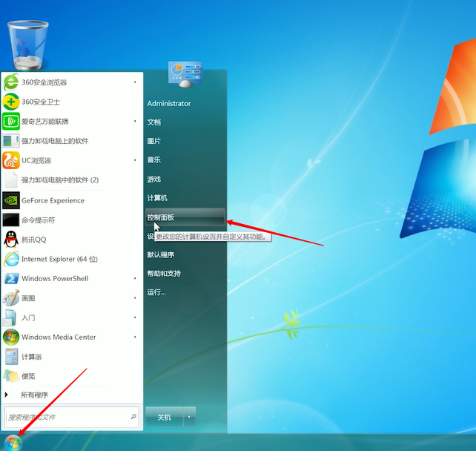Expand the Windows Media Center submenu arrow
Image resolution: width=476 pixels, height=451 pixels.
(135, 337)
